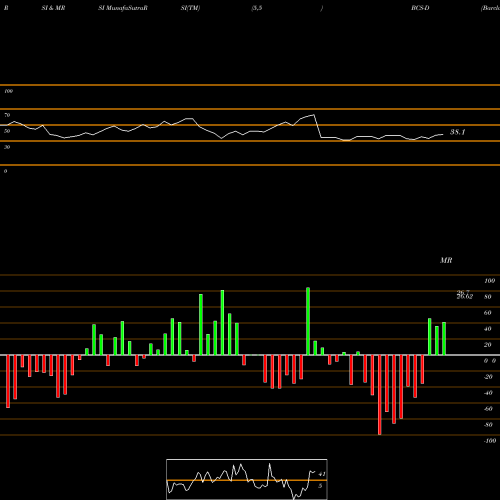Click the "MR" panel title
This screenshot has width=500, height=500.
446,260
